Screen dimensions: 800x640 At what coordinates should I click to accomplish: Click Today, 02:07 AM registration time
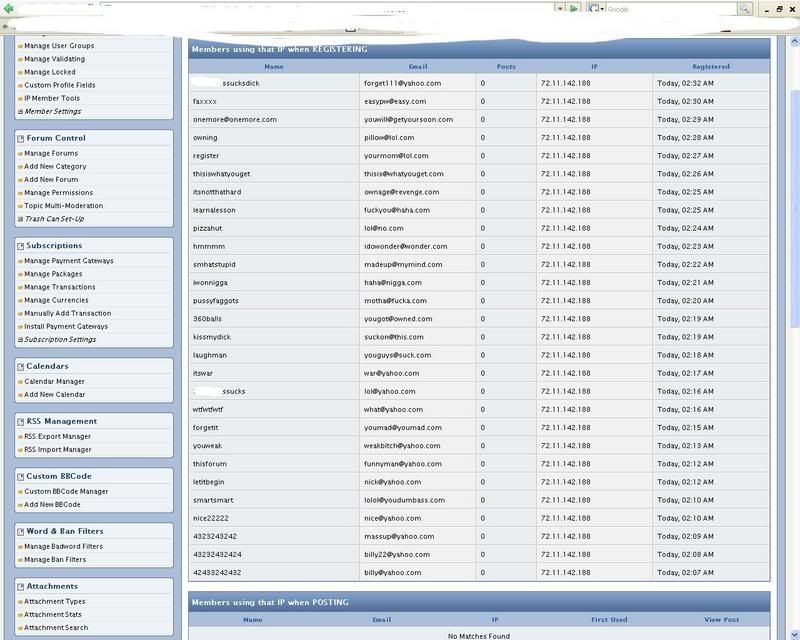tap(685, 573)
